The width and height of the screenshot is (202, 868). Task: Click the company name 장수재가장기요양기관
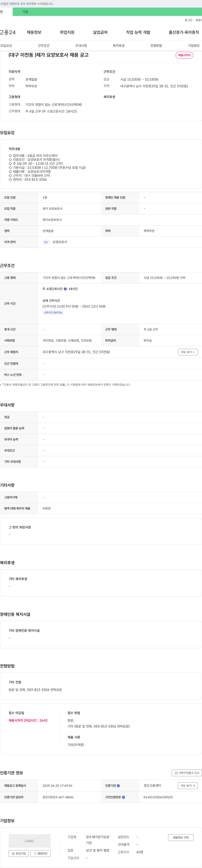click(x=98, y=840)
